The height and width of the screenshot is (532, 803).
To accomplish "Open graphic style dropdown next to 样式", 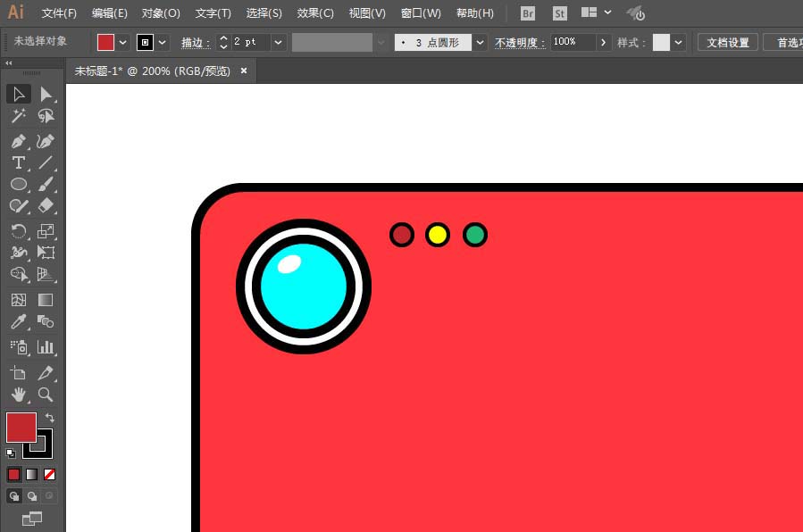I will coord(679,43).
